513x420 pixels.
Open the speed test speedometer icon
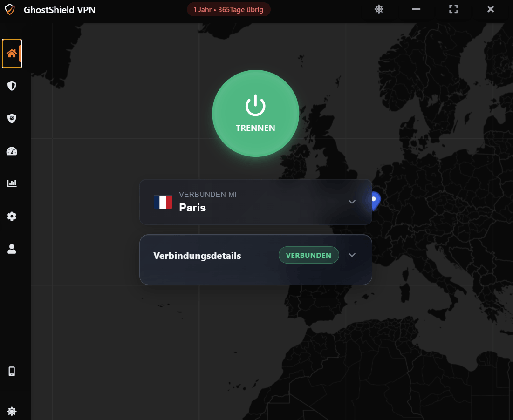coord(12,151)
